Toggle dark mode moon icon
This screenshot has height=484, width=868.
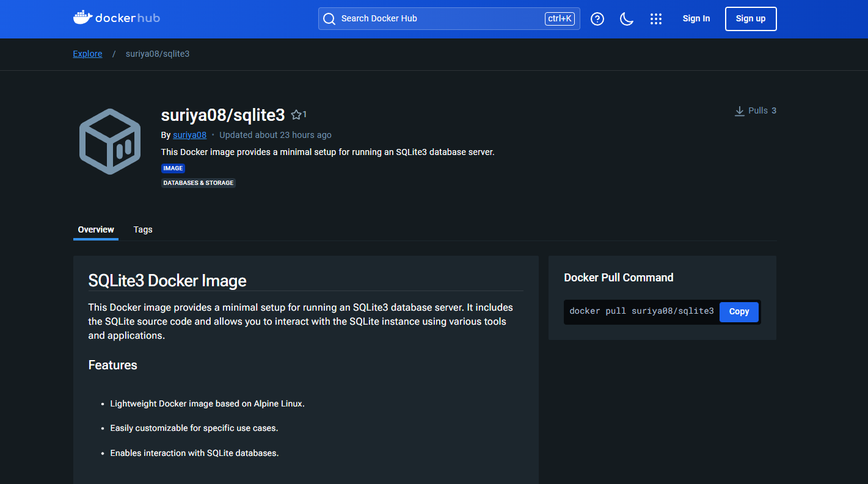point(627,19)
